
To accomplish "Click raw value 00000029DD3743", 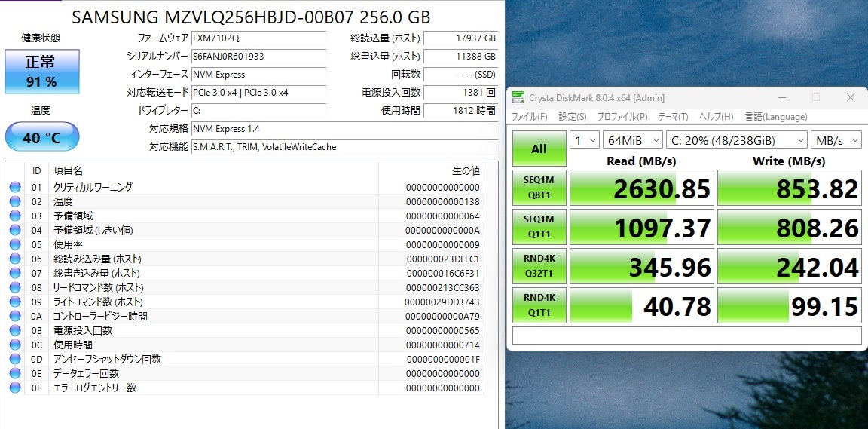I will (x=442, y=302).
